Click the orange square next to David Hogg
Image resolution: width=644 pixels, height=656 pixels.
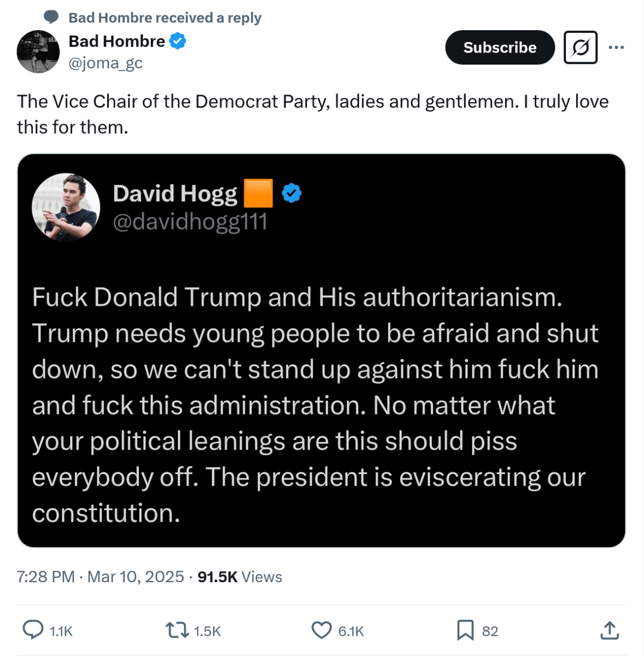[x=258, y=193]
